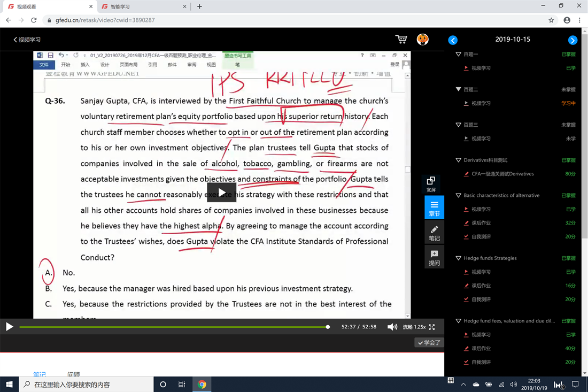Click the Word save icon in video
Viewport: 588px width, 392px height.
coord(50,55)
